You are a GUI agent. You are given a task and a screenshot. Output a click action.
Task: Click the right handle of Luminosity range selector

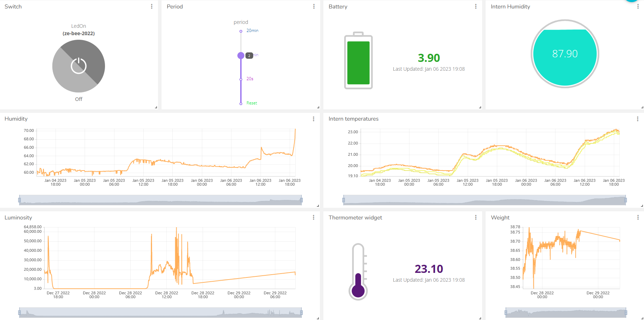tap(301, 312)
